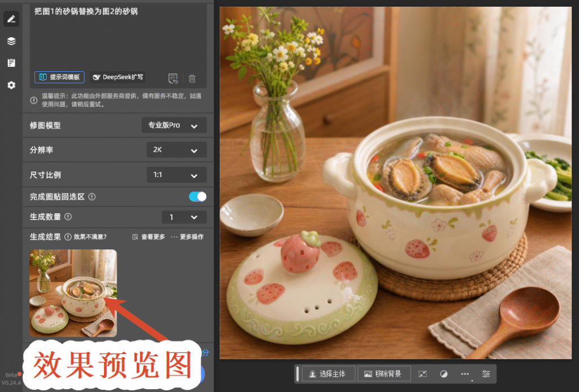Screen dimensions: 579x392
Task: Click the 生成结果 label
Action: pos(45,237)
